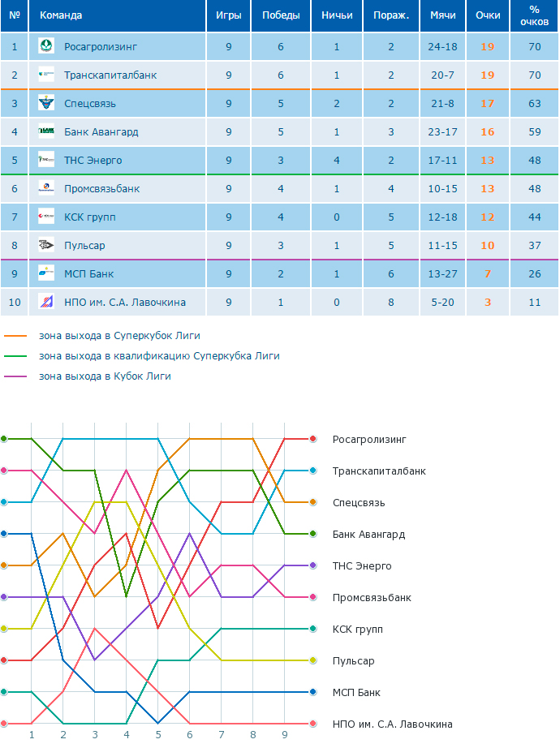Click НПО Лавочкина goals value 5-20
Screen dimensions: 560x748
(x=442, y=302)
